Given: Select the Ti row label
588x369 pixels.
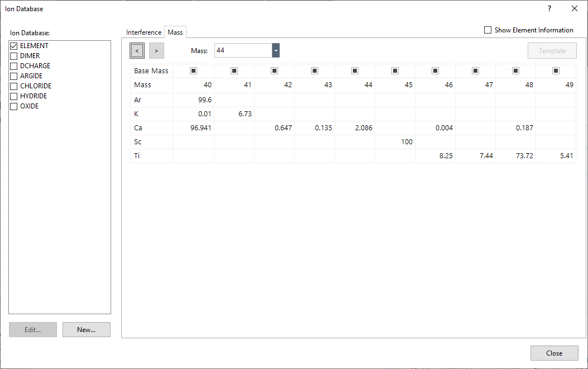Looking at the screenshot, I should coord(151,156).
